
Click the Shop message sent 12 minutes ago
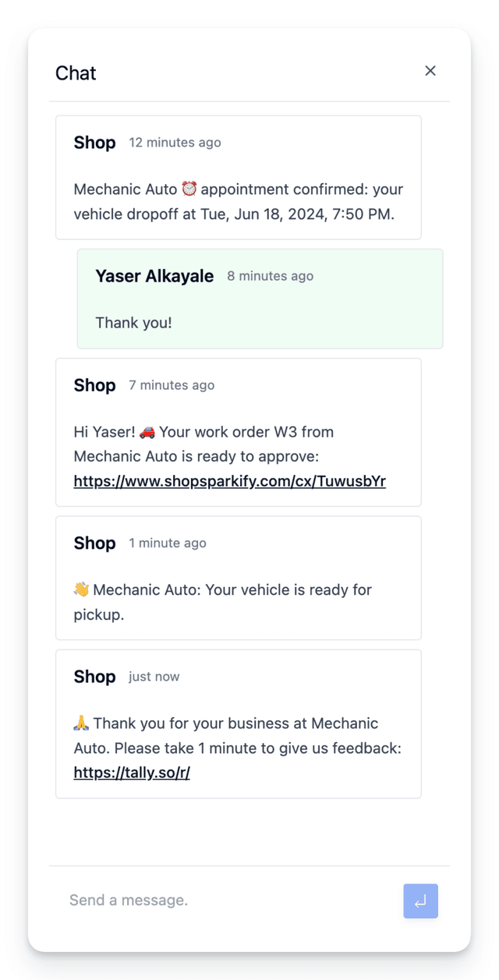pyautogui.click(x=238, y=176)
